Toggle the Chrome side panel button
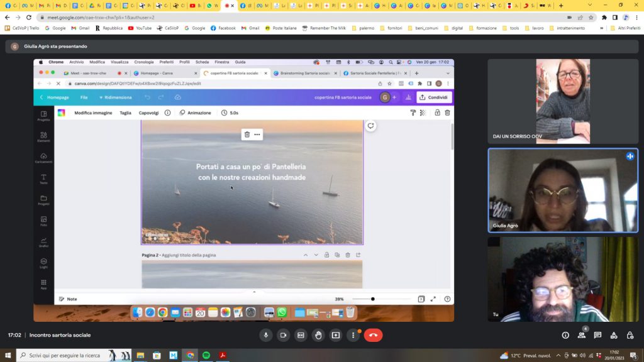The width and height of the screenshot is (644, 362). 615,18
